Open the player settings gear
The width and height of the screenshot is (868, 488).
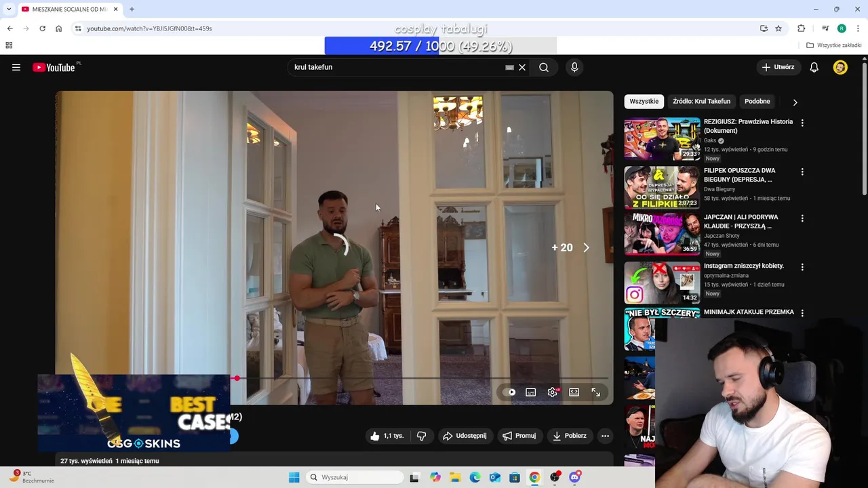point(553,392)
